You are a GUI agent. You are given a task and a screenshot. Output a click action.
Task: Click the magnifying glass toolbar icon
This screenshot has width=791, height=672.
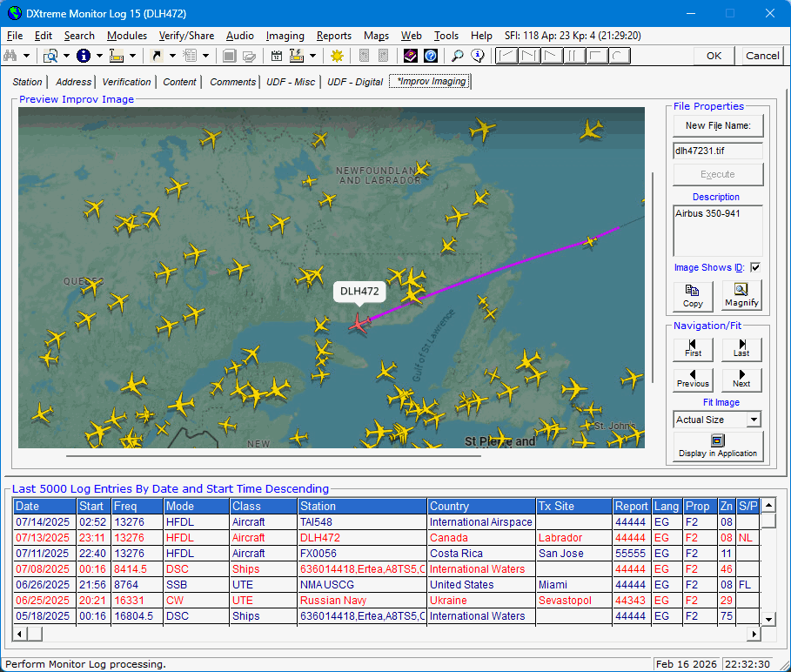(458, 56)
